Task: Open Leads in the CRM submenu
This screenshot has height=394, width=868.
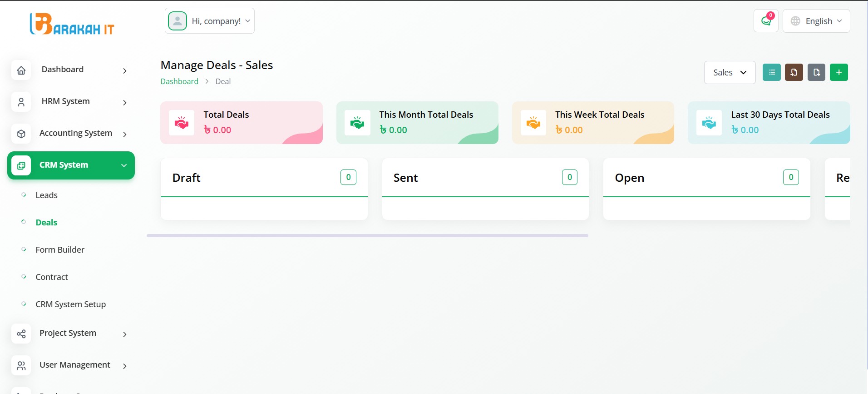Action: coord(46,195)
